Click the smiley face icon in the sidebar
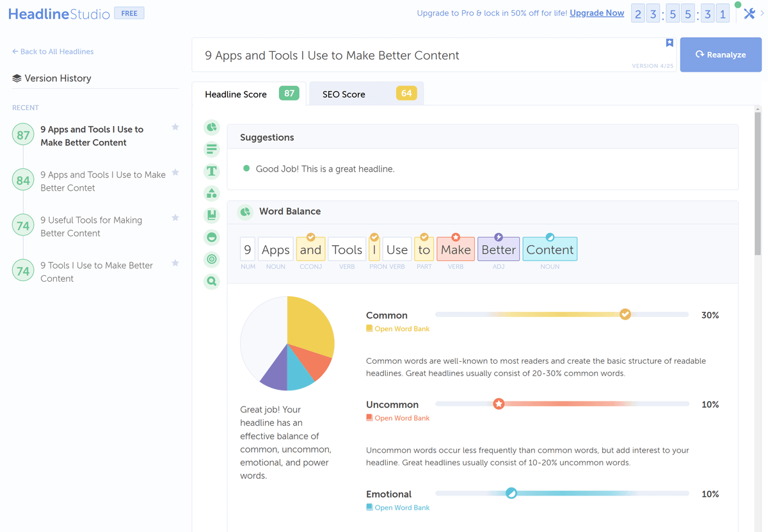The image size is (768, 532). [212, 238]
